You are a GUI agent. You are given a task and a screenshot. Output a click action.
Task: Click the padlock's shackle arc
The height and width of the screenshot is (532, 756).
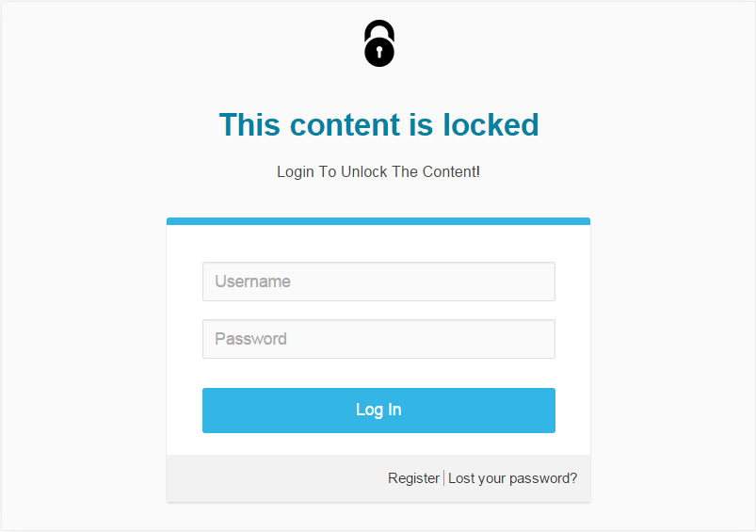click(379, 28)
